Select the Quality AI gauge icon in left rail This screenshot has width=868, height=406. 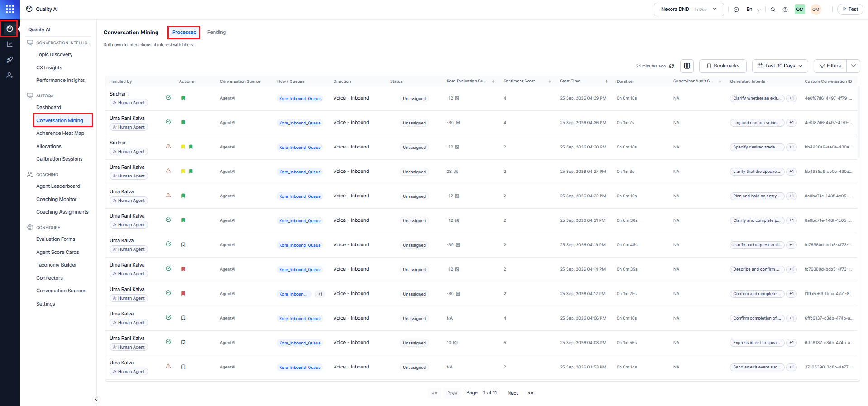pyautogui.click(x=10, y=29)
